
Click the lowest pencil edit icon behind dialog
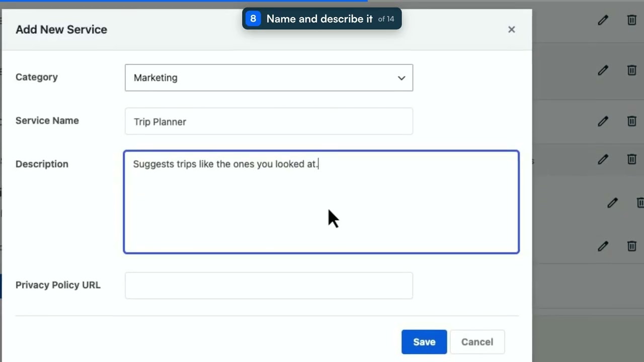click(x=603, y=246)
